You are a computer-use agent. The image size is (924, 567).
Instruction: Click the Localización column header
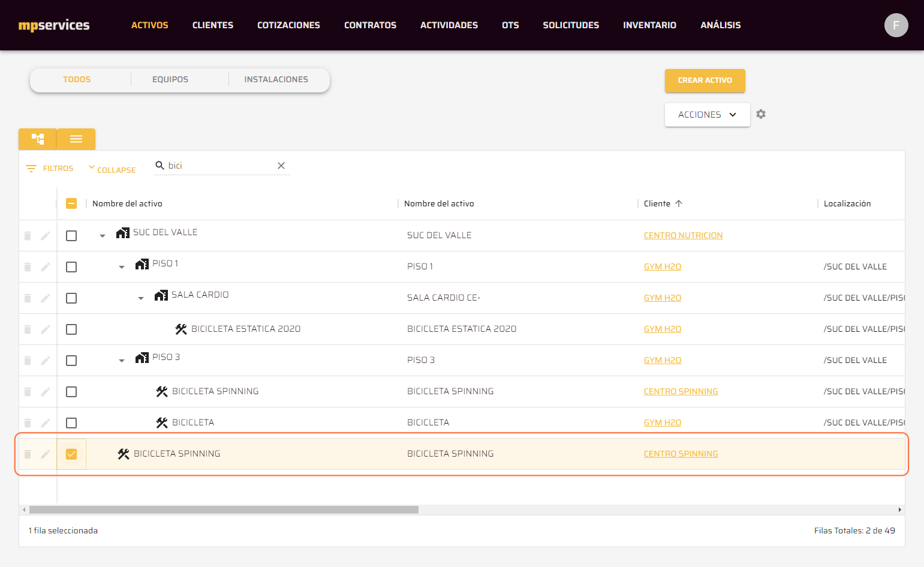click(x=847, y=203)
